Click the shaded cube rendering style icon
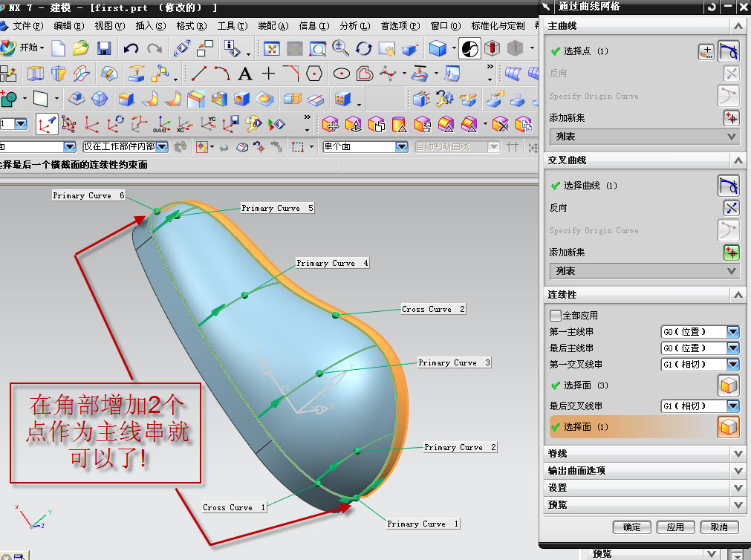 [x=438, y=48]
